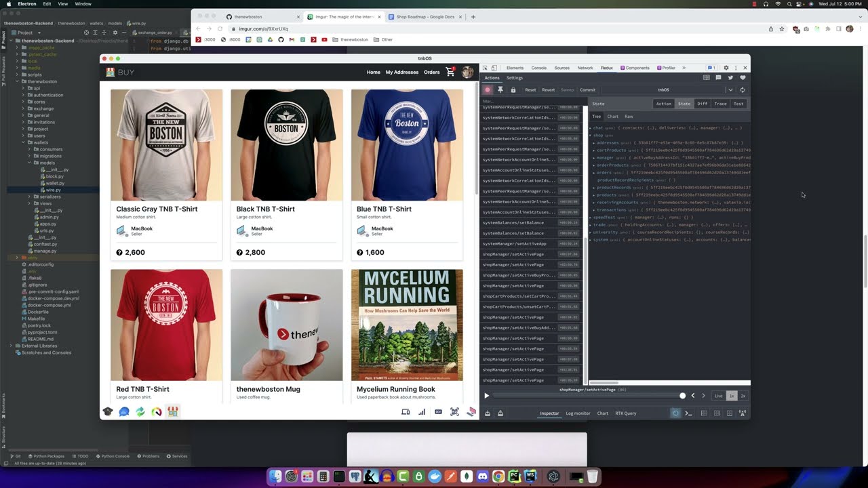Open the RTK Query view
The width and height of the screenshot is (868, 488).
click(625, 413)
